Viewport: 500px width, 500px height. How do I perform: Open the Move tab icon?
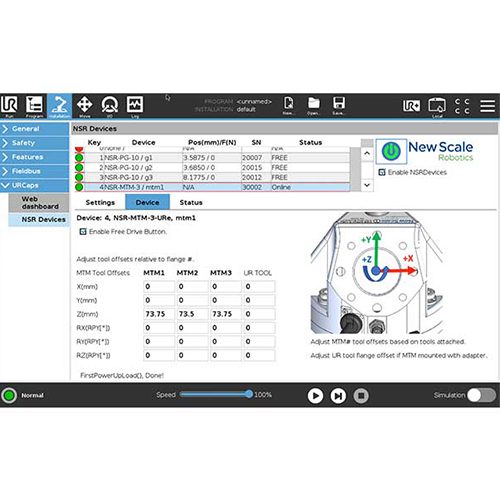coord(85,105)
